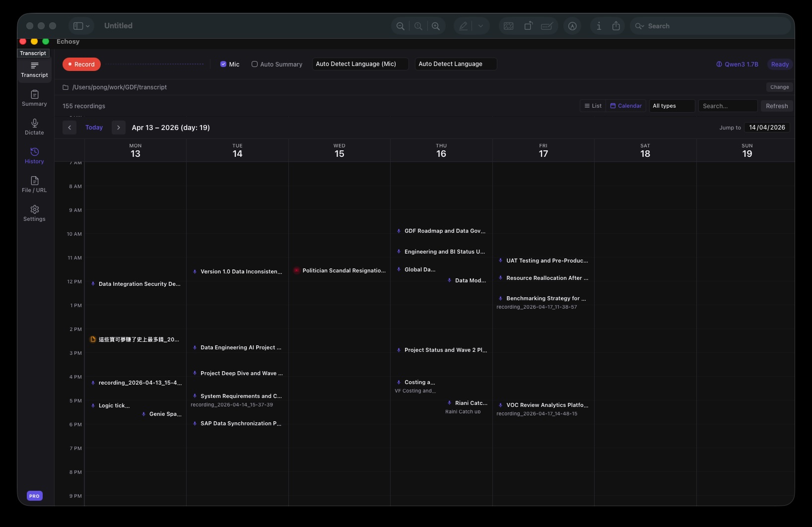The image size is (812, 527).
Task: Open the All types filter dropdown
Action: [x=672, y=106]
